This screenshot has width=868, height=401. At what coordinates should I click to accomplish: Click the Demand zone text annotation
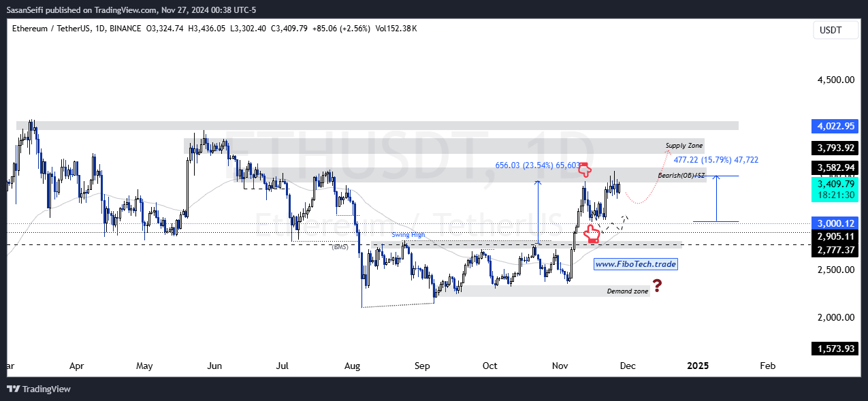[627, 291]
